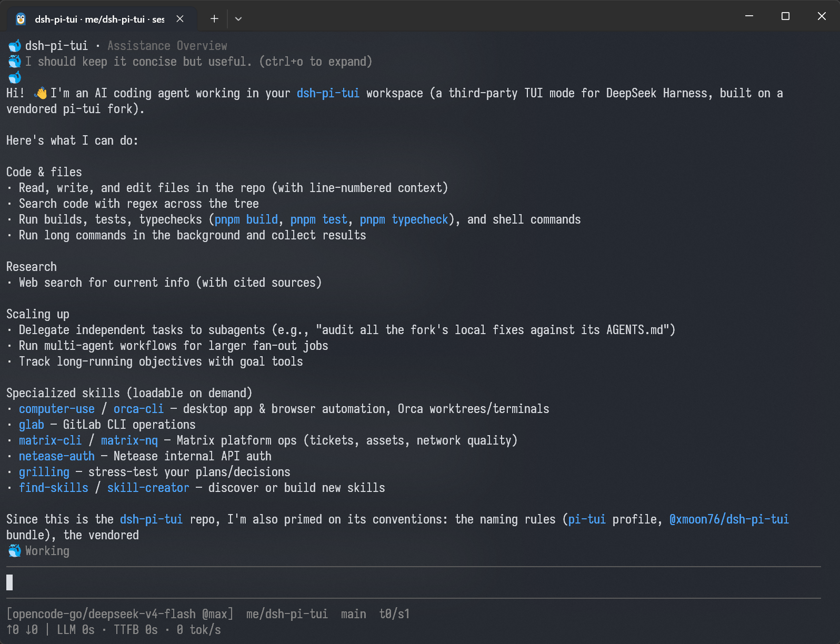Click the 'TTFB 0s' timing entry
Screen dimensions: 840x644
point(136,630)
